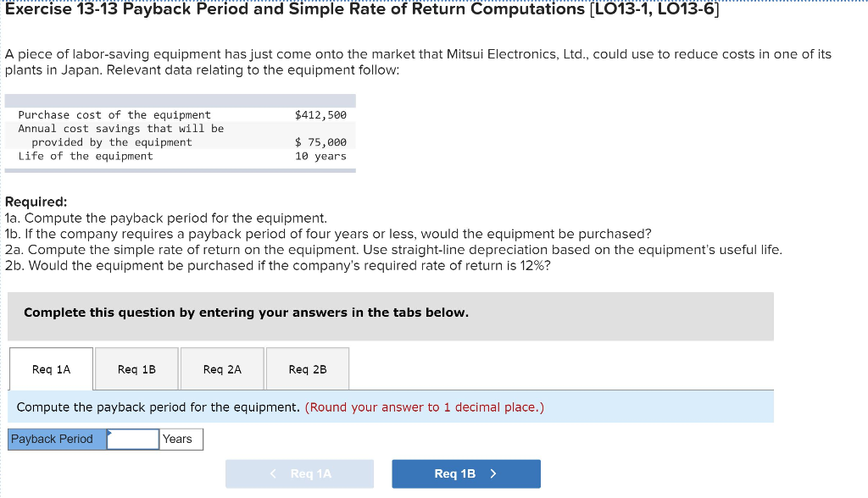Click the 'Complete this question' instruction banner
Viewport: 868px width, 498px height.
coord(246,313)
